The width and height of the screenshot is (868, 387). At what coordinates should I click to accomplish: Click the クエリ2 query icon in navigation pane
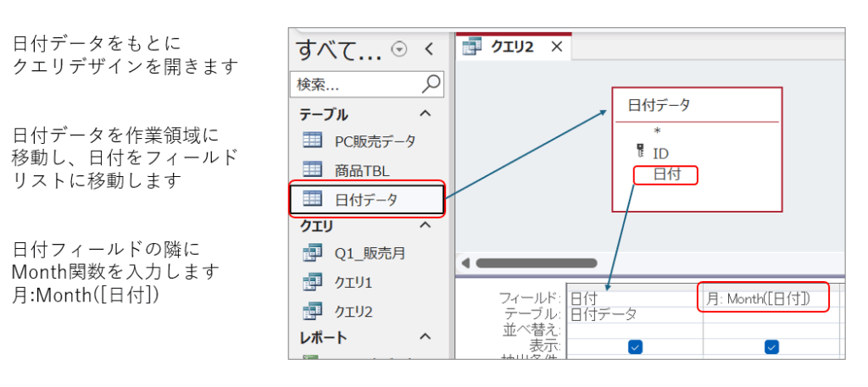coord(312,311)
